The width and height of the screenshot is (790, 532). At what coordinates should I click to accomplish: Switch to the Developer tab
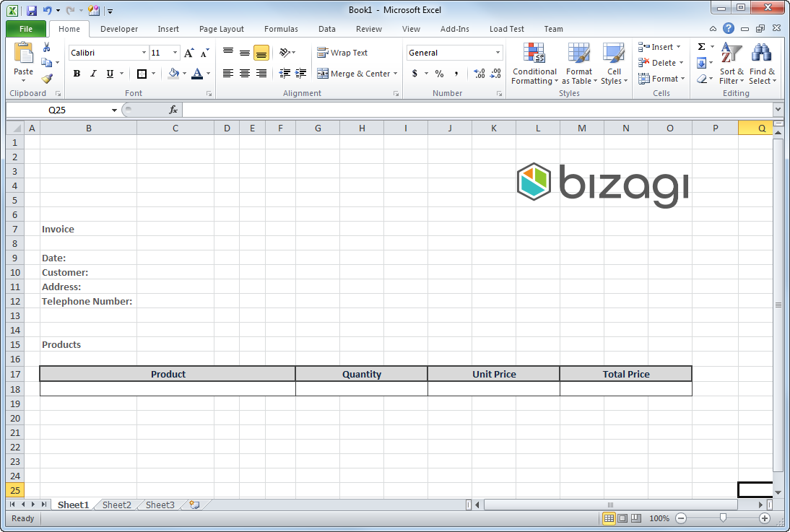119,29
